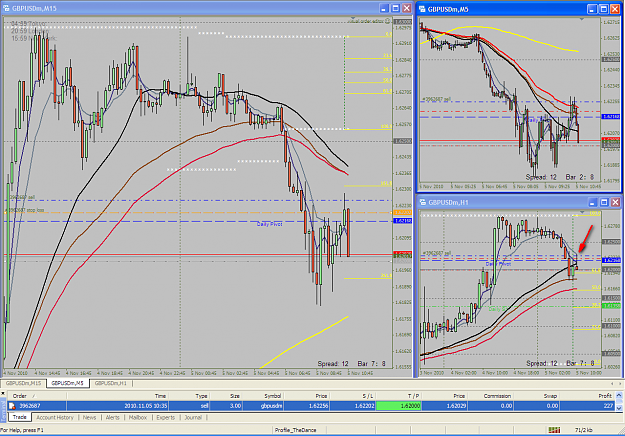Sort orders by the Size column header
This screenshot has width=625, height=436.
pos(226,396)
